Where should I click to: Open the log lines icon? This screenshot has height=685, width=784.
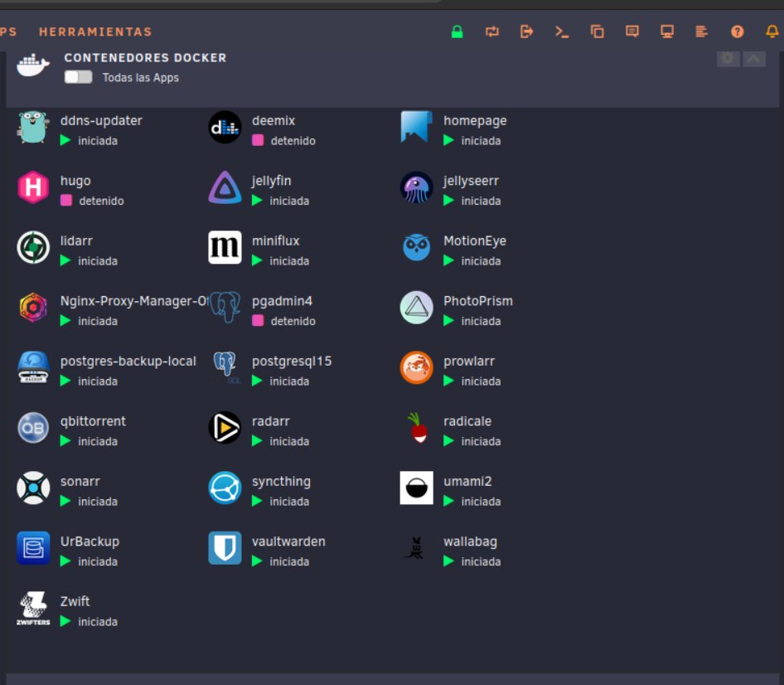tap(701, 32)
